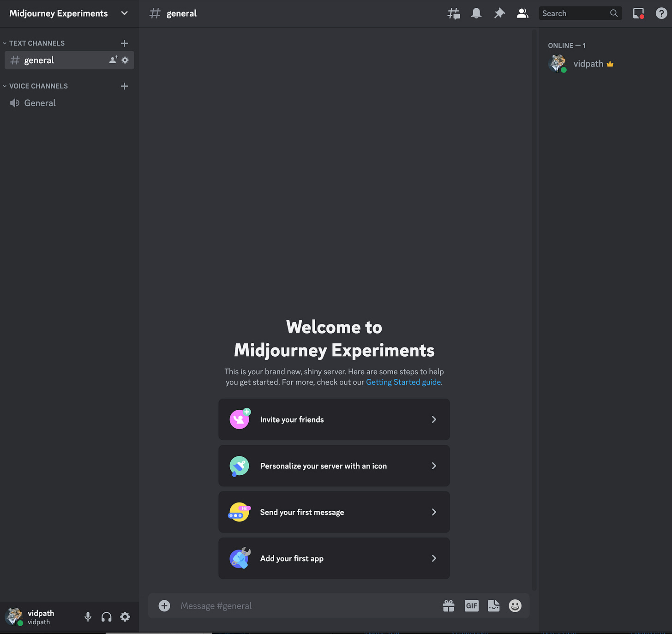Click chevron on Personalize your server
The image size is (672, 634).
(434, 466)
